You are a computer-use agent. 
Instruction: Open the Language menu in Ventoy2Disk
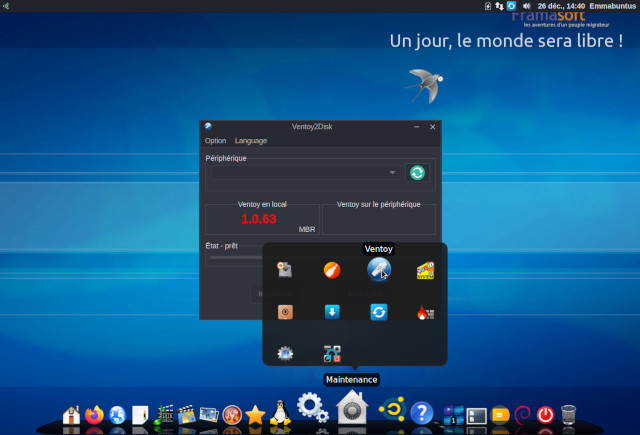click(251, 141)
